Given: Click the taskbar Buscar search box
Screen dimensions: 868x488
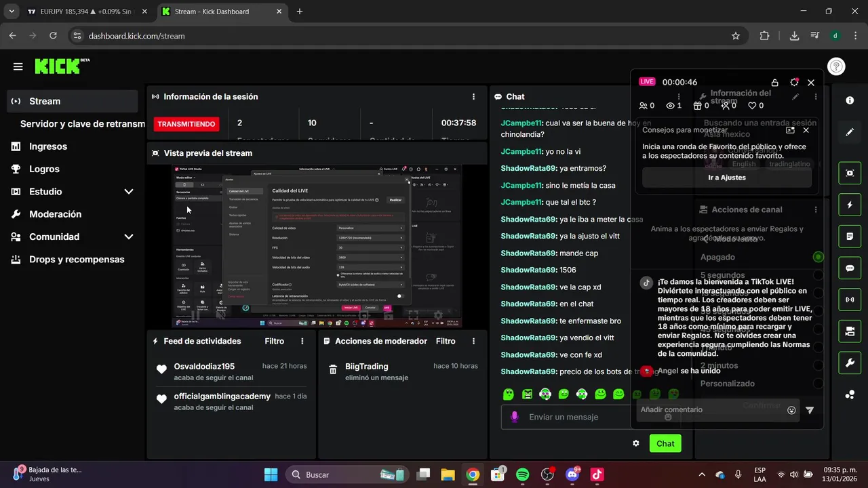Looking at the screenshot, I should (347, 474).
